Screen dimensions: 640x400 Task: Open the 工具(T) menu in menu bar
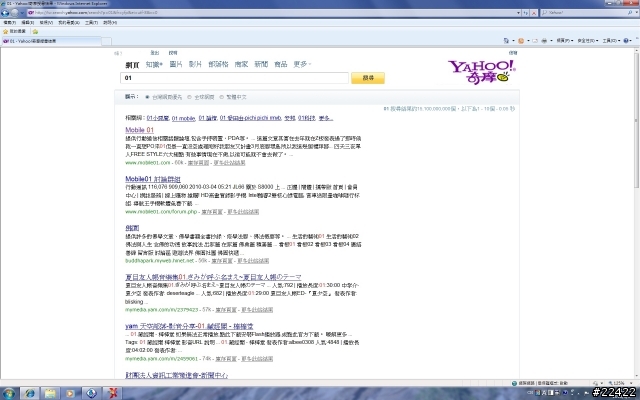pos(91,22)
